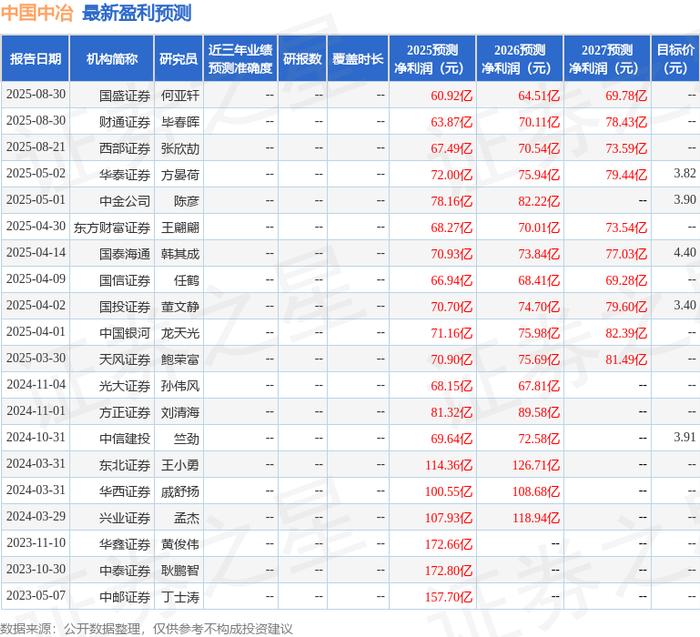Click target price 3.82
This screenshot has height=637, width=700.
pyautogui.click(x=685, y=173)
